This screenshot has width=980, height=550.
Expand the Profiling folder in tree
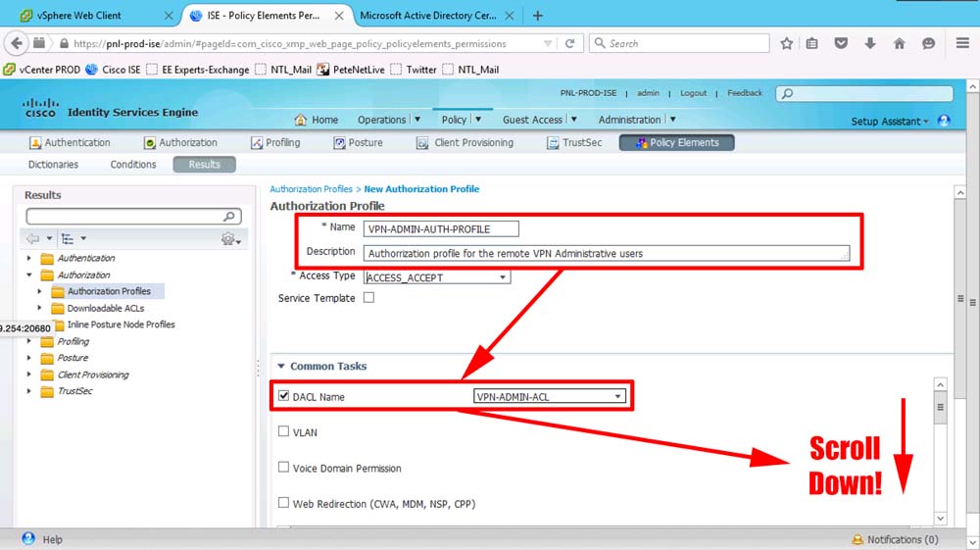click(x=28, y=341)
